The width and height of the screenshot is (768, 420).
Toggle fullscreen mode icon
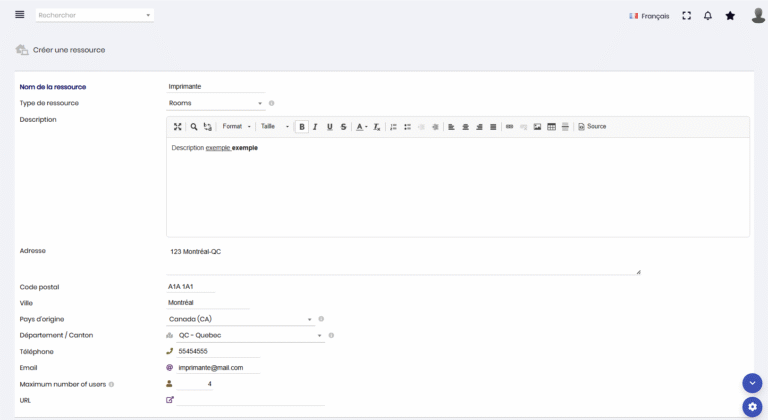click(x=686, y=16)
